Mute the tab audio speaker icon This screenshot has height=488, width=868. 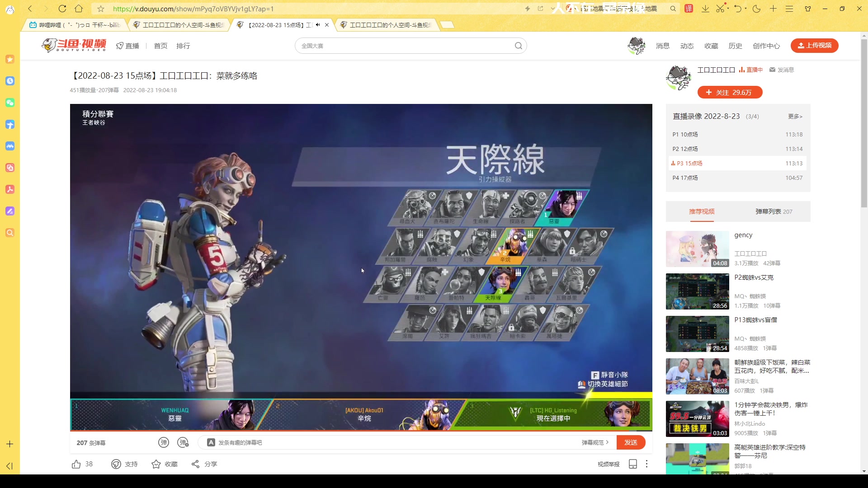(x=318, y=25)
